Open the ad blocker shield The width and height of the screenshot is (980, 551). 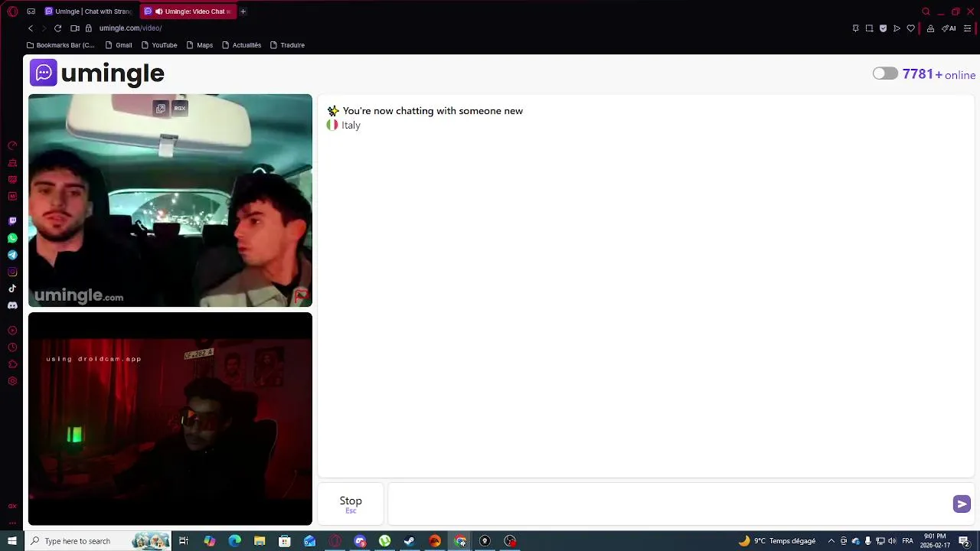coord(883,28)
